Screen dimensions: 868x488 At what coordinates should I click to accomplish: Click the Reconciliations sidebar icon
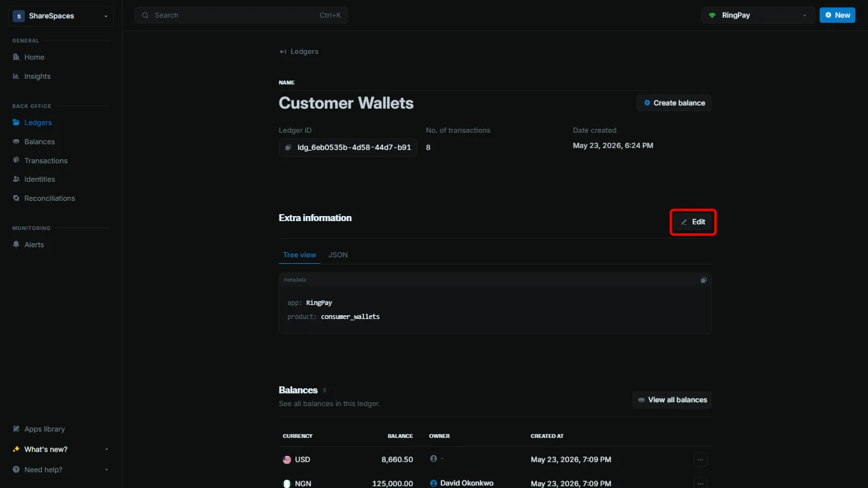[x=17, y=198]
